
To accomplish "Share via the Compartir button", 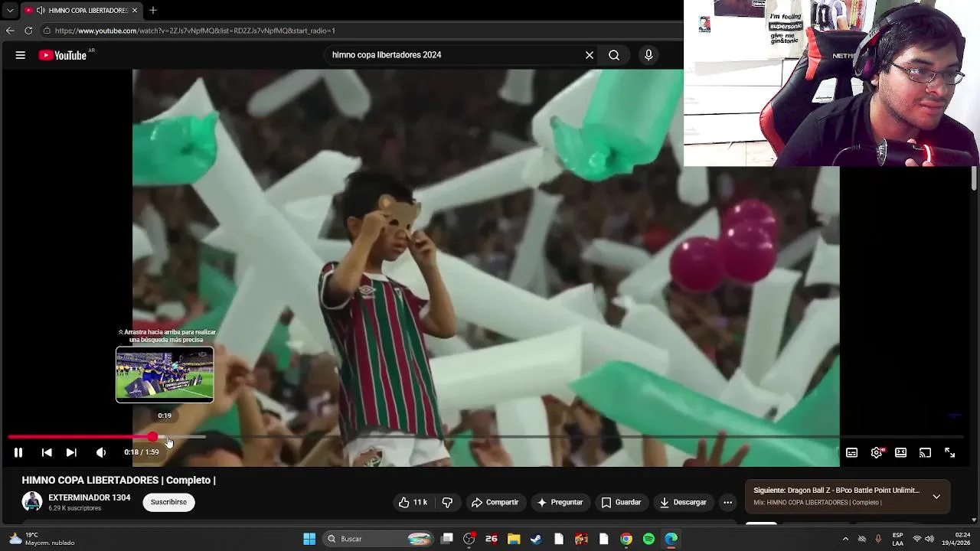I will (495, 502).
